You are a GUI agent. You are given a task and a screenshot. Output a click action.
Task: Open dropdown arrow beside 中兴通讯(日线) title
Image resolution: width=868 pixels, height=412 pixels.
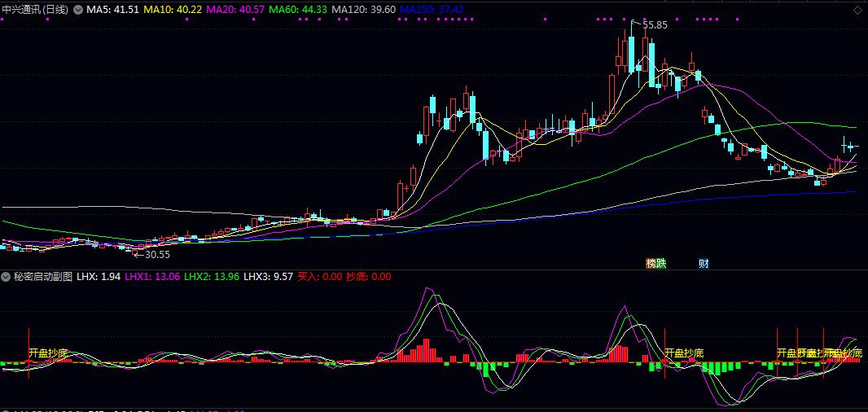click(77, 10)
